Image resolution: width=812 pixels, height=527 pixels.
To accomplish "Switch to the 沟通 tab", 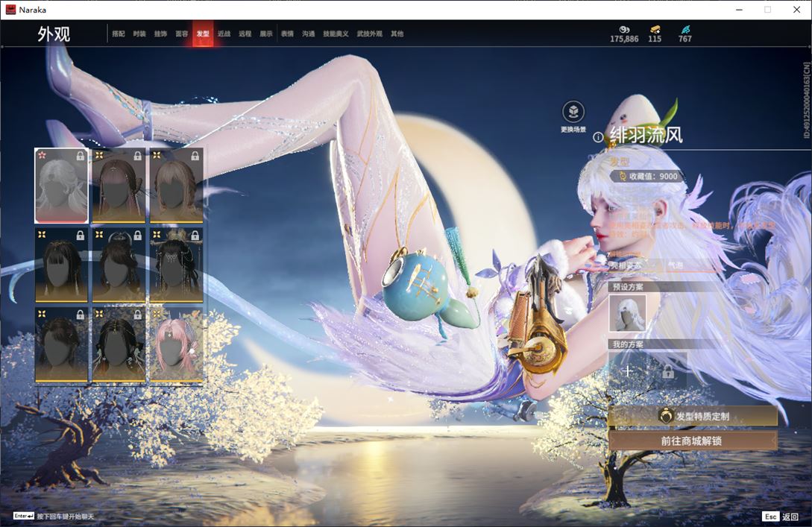I will point(309,34).
